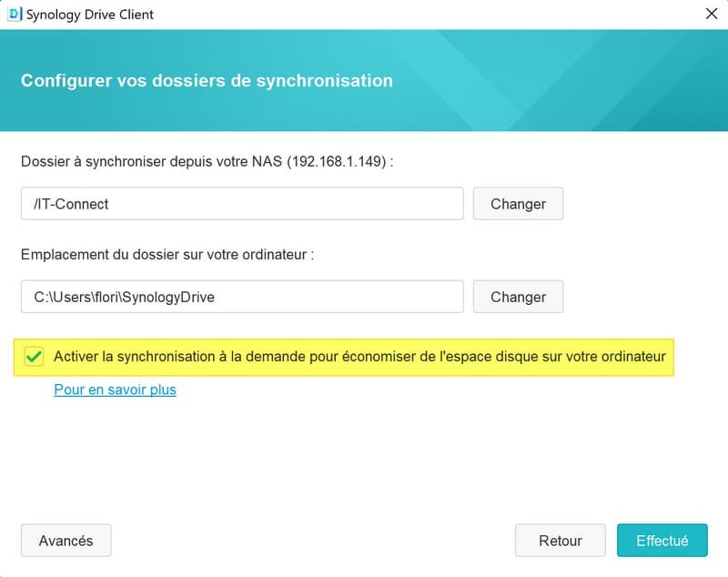
Task: Click the "Synology Drive Client" window title text
Action: [x=90, y=15]
